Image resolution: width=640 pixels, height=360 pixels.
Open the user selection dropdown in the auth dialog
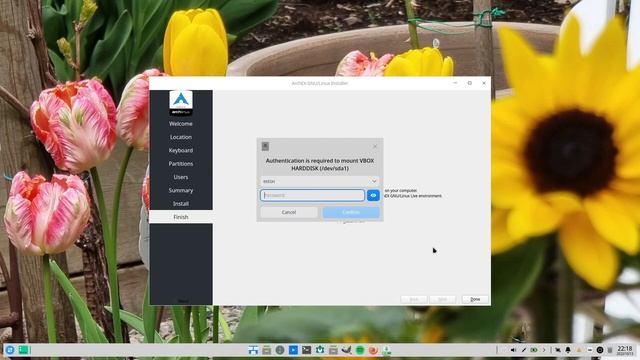320,181
